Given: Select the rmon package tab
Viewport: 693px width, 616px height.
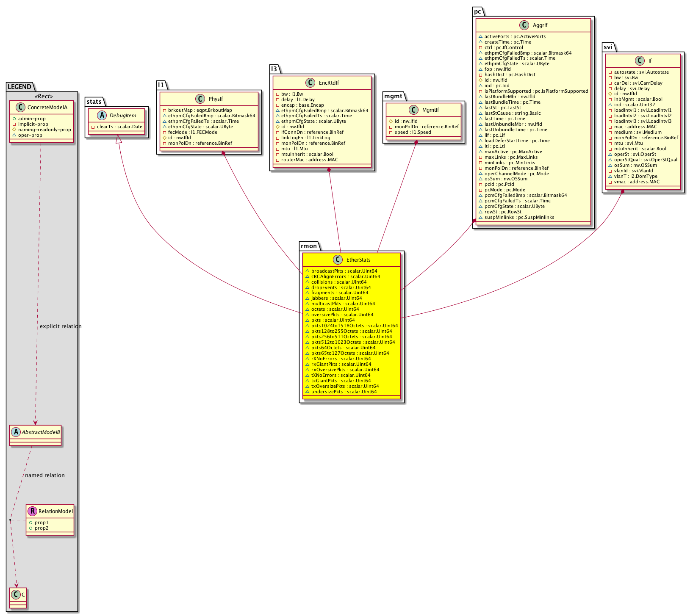Looking at the screenshot, I should pyautogui.click(x=309, y=246).
